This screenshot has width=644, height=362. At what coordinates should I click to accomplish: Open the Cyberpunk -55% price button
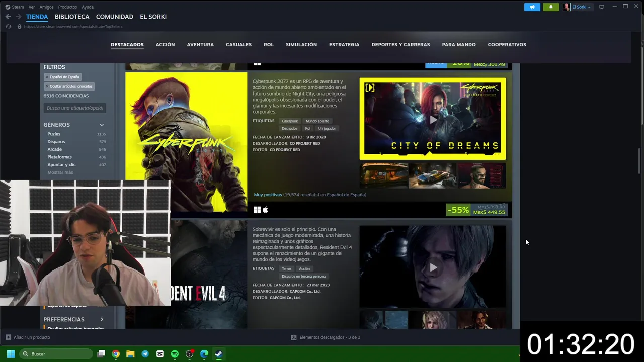(x=476, y=210)
